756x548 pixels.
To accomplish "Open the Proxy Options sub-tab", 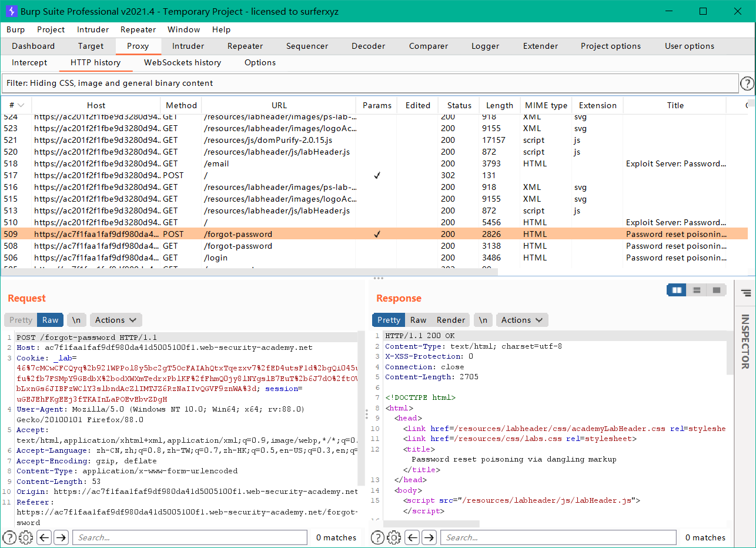I will (260, 62).
